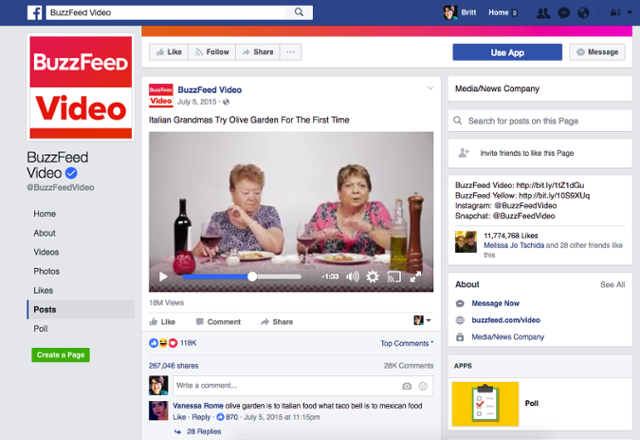This screenshot has height=440, width=640.
Task: Click Britt profile picture in top bar
Action: click(450, 13)
